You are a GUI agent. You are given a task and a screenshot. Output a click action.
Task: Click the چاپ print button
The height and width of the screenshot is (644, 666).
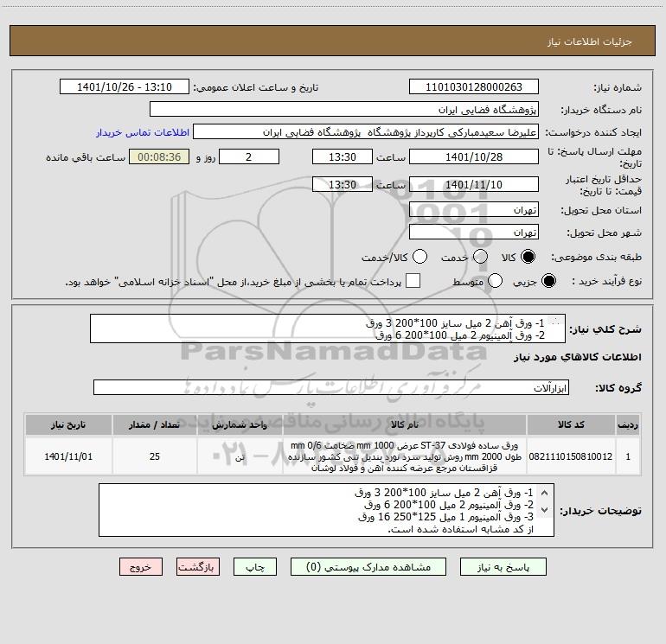[x=255, y=567]
